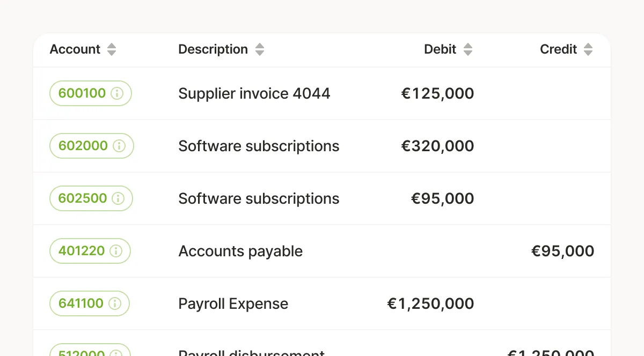
Task: Sort by Account column arrows
Action: tap(112, 49)
